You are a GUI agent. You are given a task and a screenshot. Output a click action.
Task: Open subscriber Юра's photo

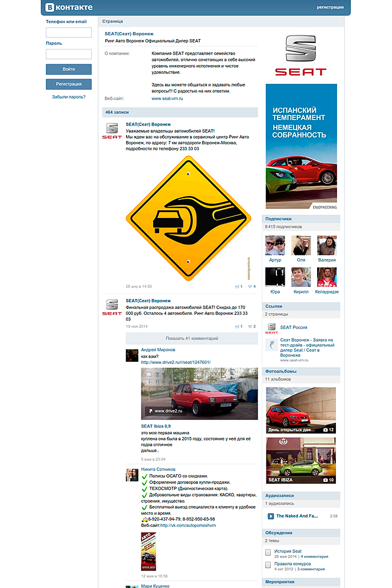[x=275, y=277]
